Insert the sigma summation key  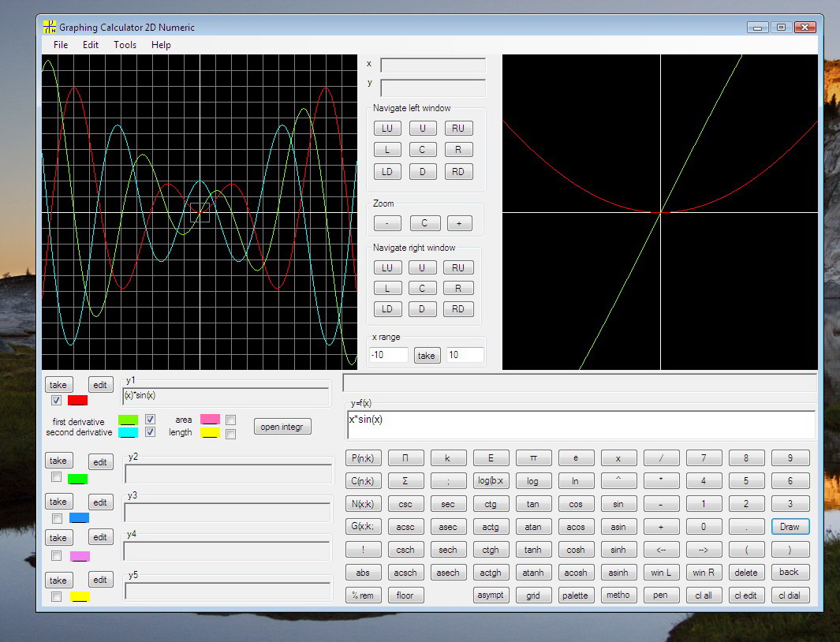405,480
